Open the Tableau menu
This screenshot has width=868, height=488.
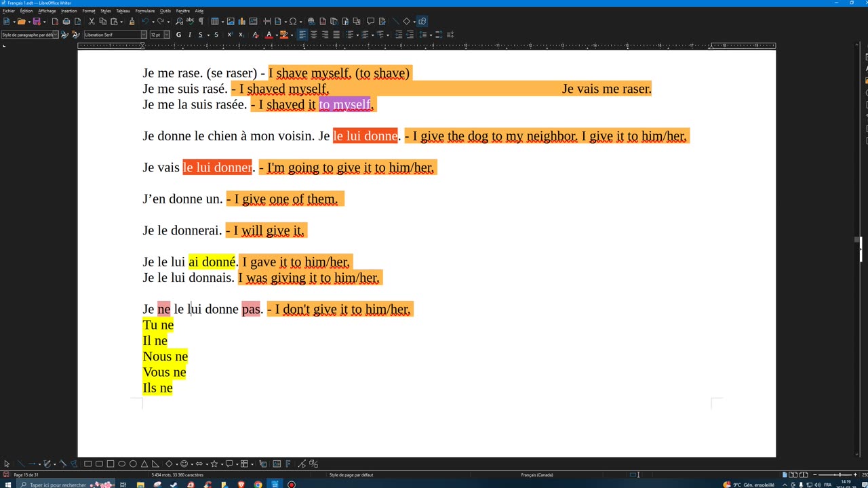point(123,11)
